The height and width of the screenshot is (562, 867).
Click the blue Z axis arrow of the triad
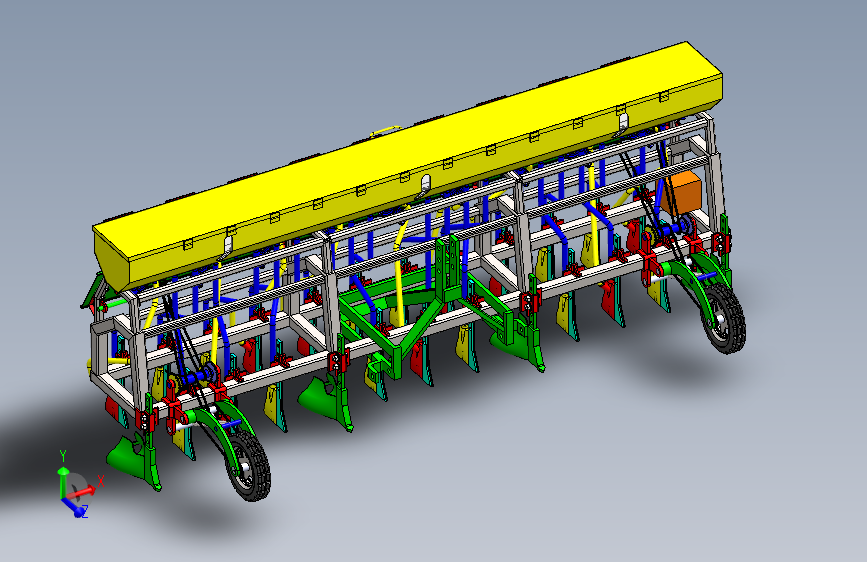click(74, 507)
